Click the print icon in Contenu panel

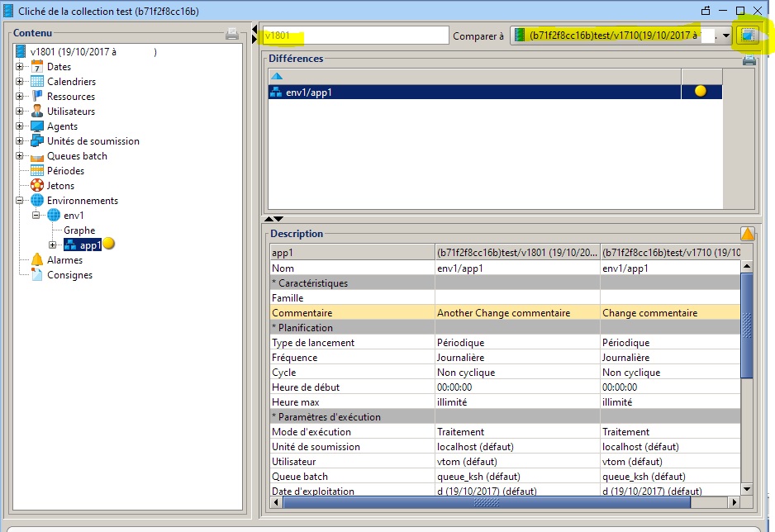(232, 34)
